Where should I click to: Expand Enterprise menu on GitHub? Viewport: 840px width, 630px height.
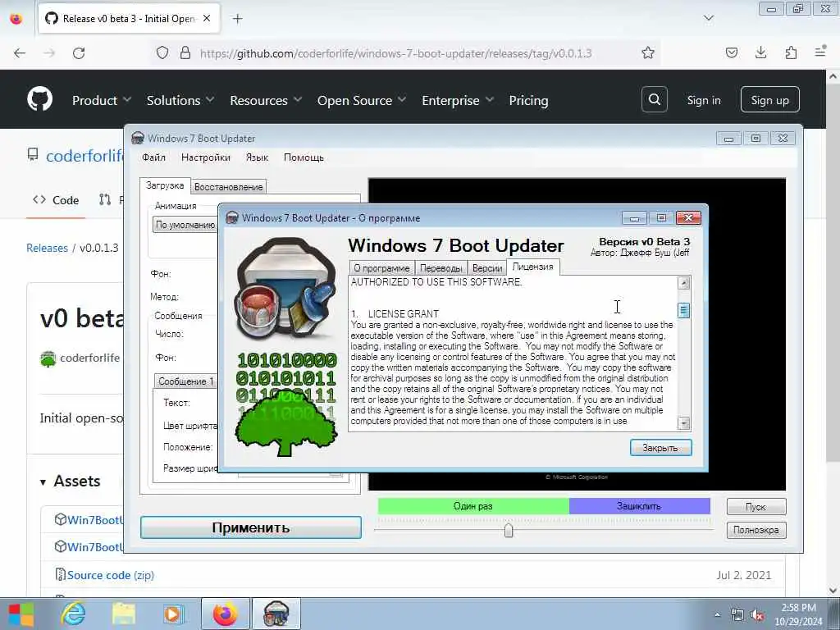coord(458,100)
